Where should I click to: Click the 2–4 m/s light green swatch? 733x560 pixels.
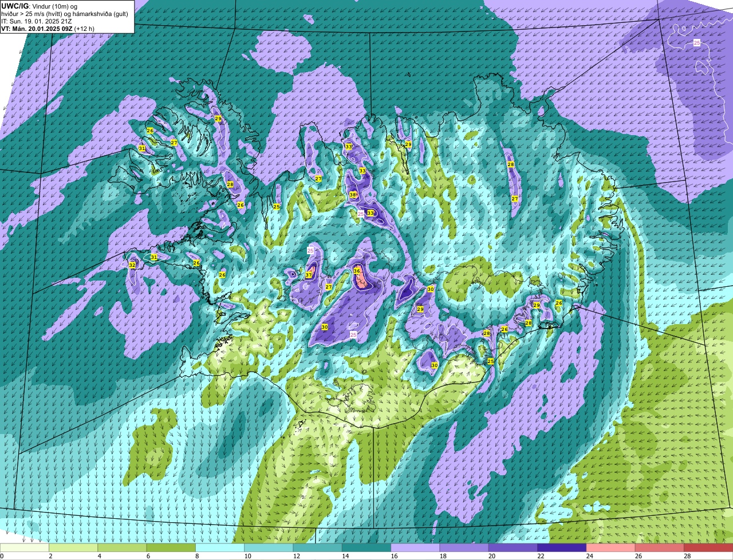pyautogui.click(x=74, y=547)
